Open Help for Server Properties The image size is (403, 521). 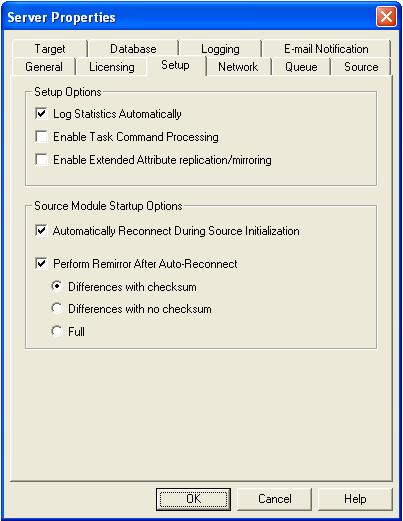355,499
